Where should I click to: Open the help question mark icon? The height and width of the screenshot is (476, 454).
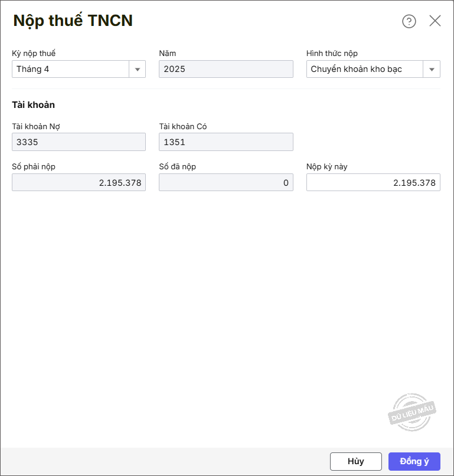click(409, 21)
